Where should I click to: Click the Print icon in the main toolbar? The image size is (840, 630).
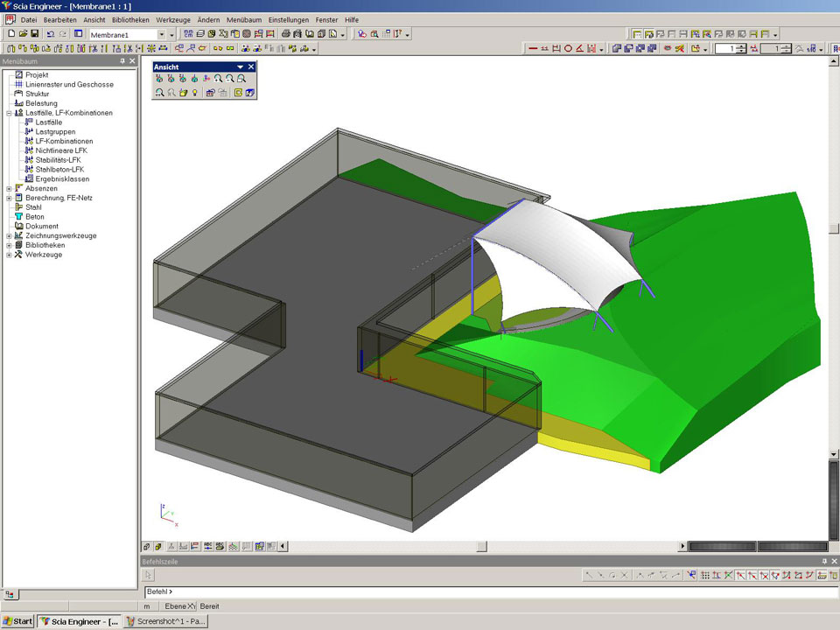286,34
